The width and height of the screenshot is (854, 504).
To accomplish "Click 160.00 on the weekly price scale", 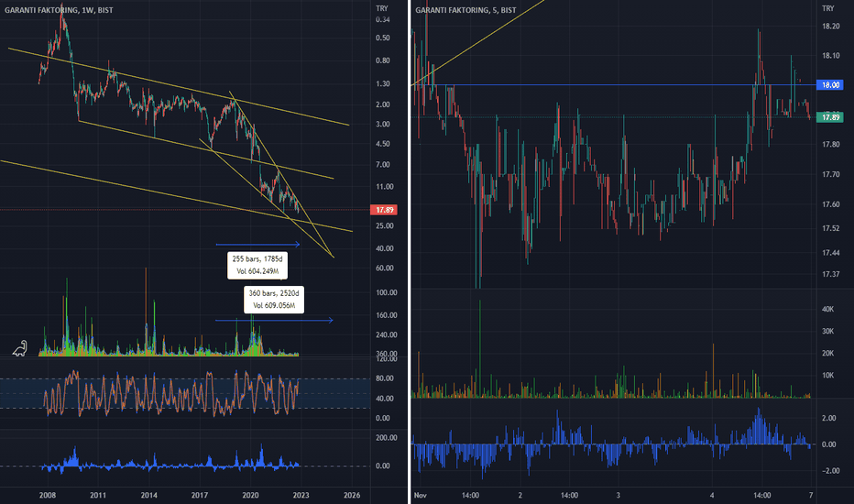I will (x=386, y=315).
